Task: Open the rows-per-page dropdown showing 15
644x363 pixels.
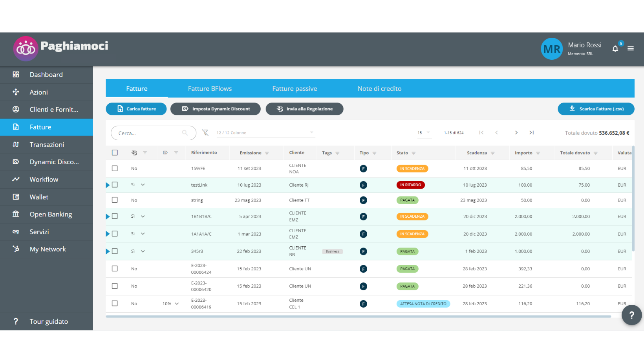Action: click(424, 133)
